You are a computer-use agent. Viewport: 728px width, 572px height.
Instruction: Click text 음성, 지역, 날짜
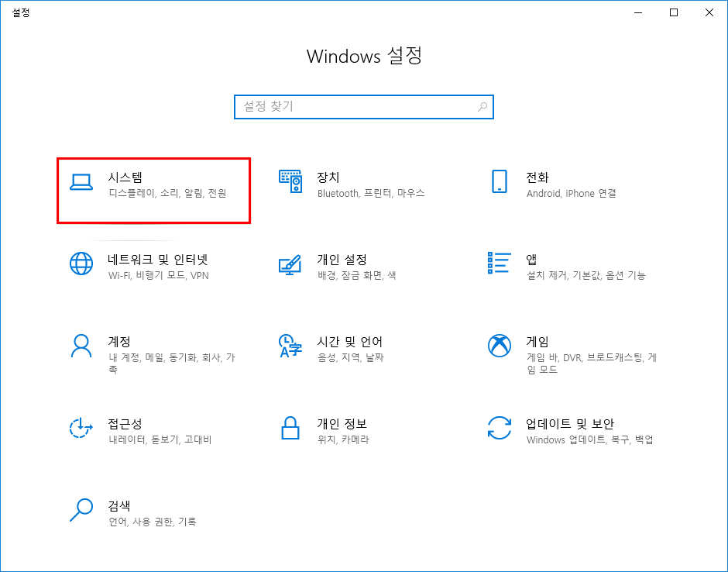tap(351, 357)
